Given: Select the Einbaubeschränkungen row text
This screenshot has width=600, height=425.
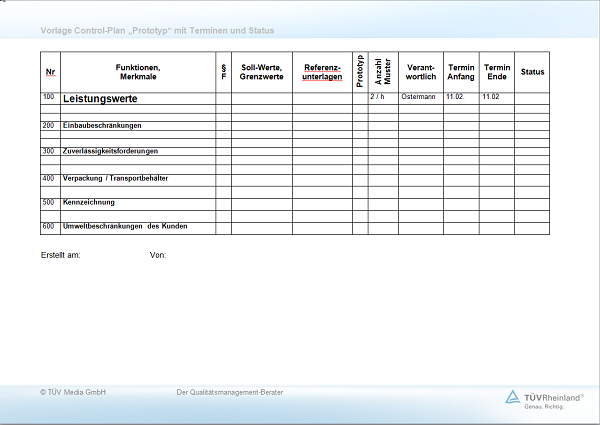Looking at the screenshot, I should tap(102, 125).
